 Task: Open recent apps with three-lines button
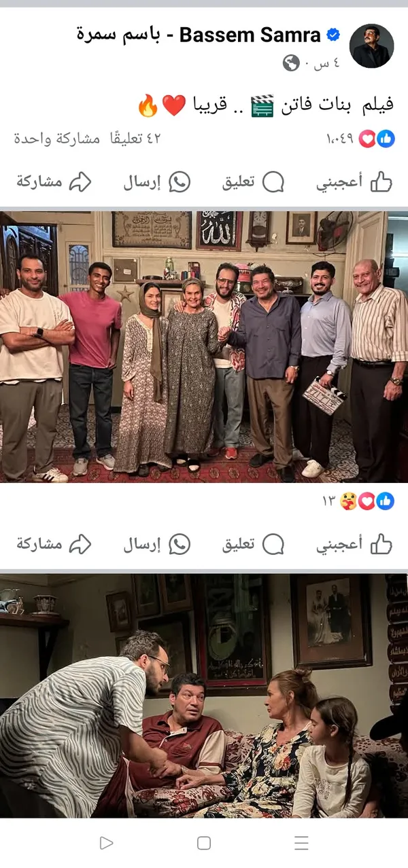[x=301, y=843]
